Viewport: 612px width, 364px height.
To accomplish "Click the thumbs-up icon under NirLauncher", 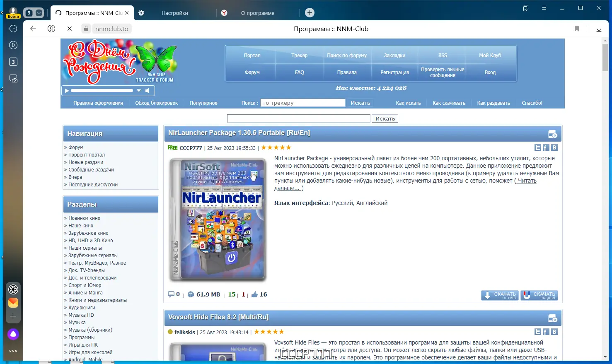I will (x=254, y=294).
